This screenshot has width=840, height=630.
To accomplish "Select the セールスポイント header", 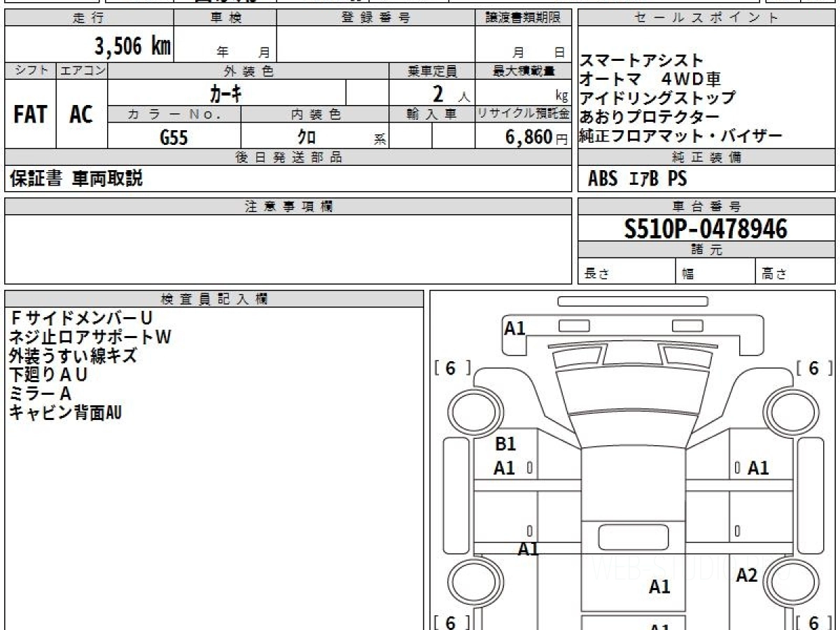I will tap(707, 18).
